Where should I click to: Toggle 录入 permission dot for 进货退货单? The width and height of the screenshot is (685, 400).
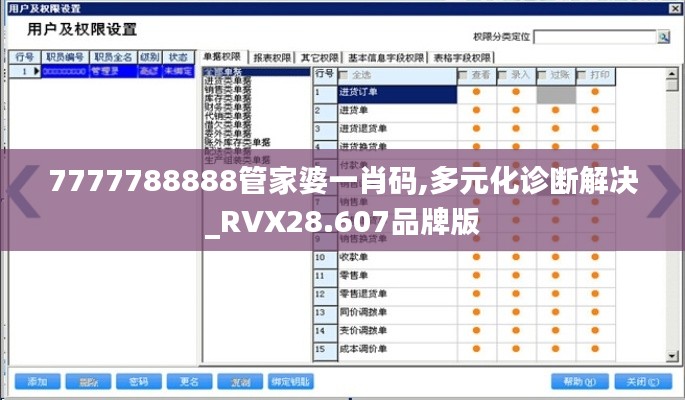(516, 128)
